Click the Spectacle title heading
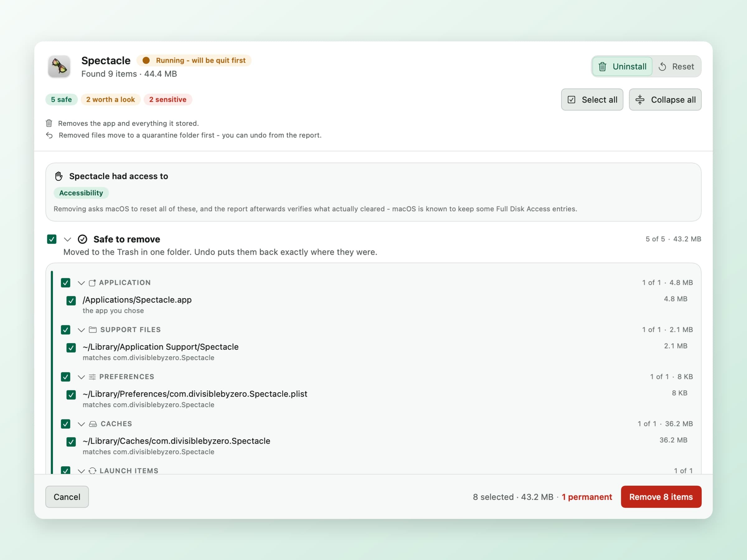The height and width of the screenshot is (560, 747). (106, 61)
